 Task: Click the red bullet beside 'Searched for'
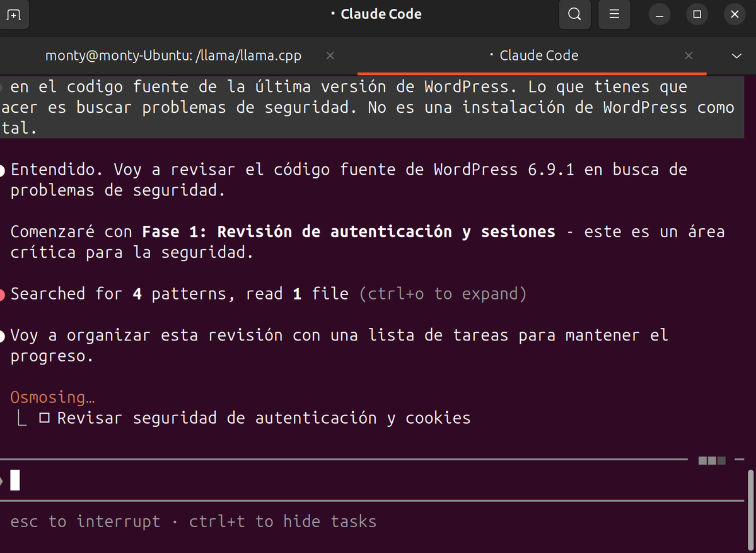[2, 294]
